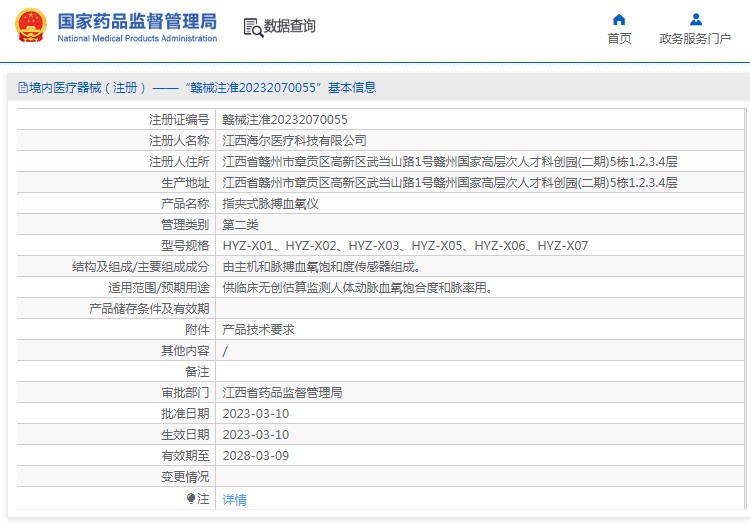Go to 首页 home icon
Screen dimensions: 750x525
(619, 20)
